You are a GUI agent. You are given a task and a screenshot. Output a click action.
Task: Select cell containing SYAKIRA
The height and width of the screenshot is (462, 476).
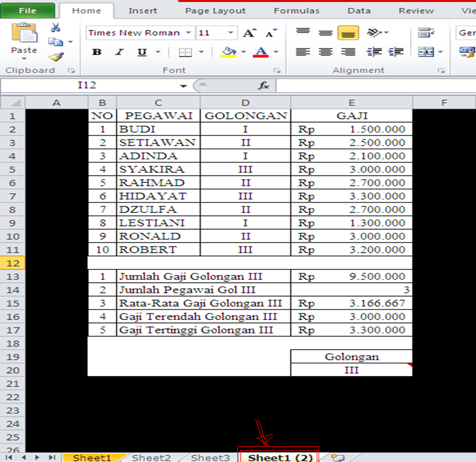coord(158,169)
